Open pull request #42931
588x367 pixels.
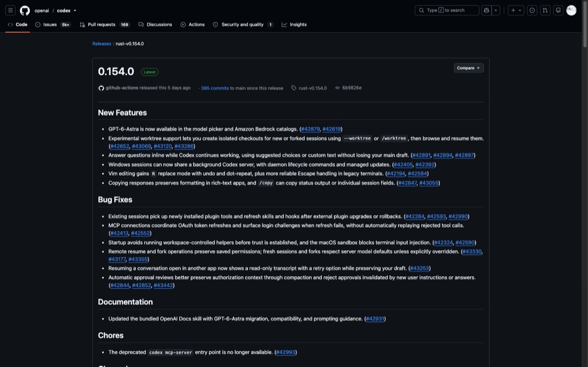click(375, 318)
